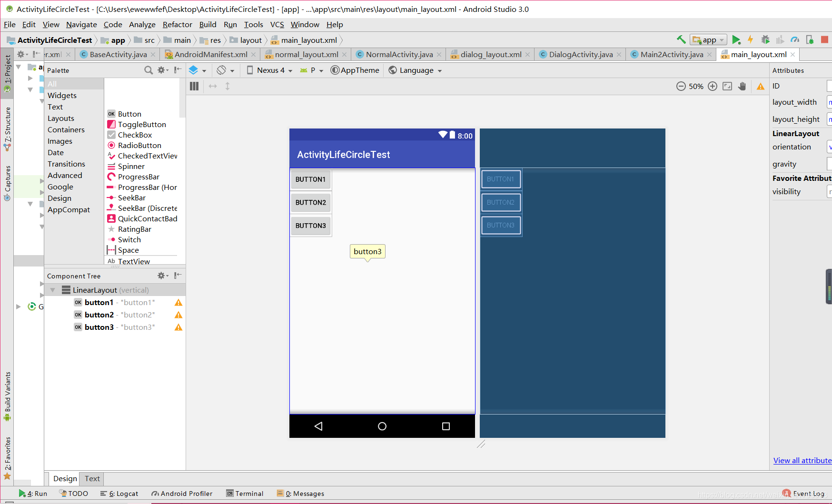Open the Event Log
This screenshot has height=504, width=832.
click(803, 494)
